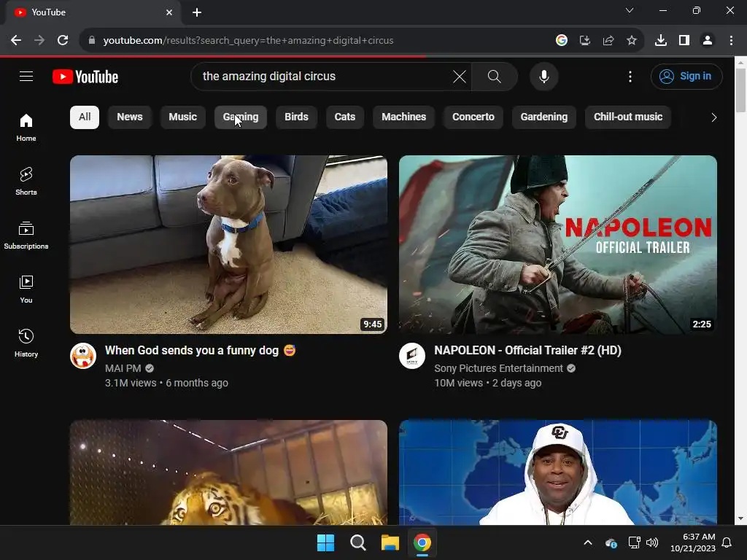The width and height of the screenshot is (747, 560).
Task: Select the Birds filter chip
Action: click(296, 117)
